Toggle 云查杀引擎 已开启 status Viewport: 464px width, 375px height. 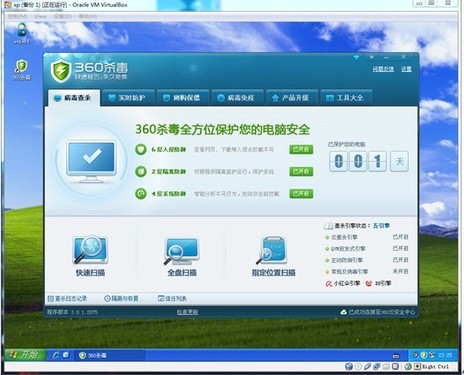tap(400, 237)
